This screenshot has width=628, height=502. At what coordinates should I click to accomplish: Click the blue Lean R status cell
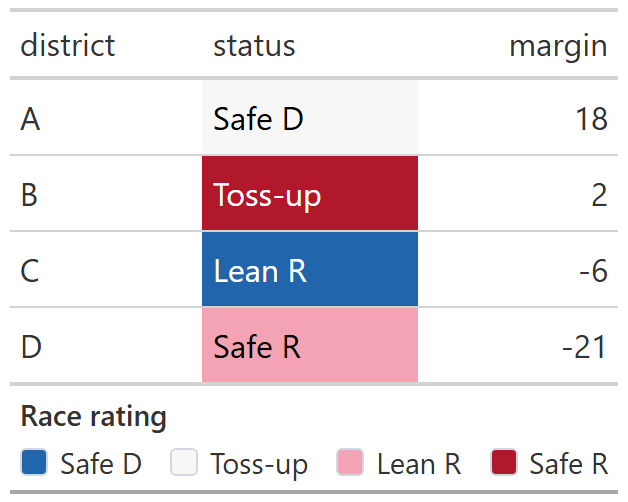pos(309,270)
